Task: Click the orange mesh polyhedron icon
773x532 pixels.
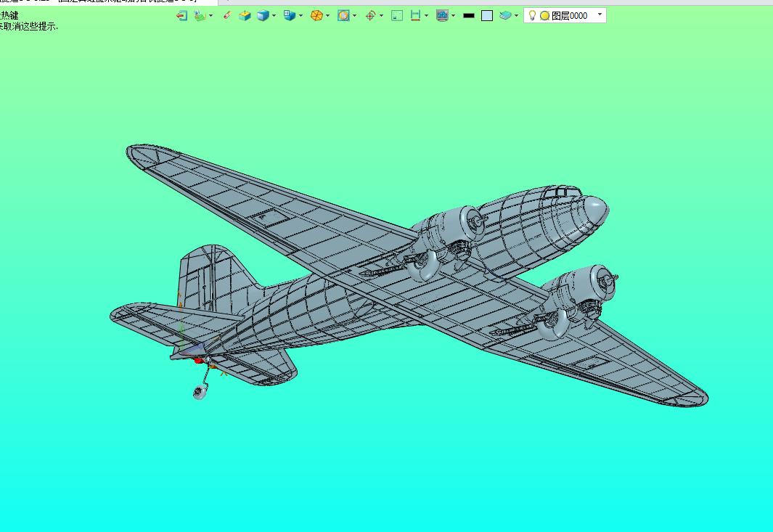Action: point(316,16)
